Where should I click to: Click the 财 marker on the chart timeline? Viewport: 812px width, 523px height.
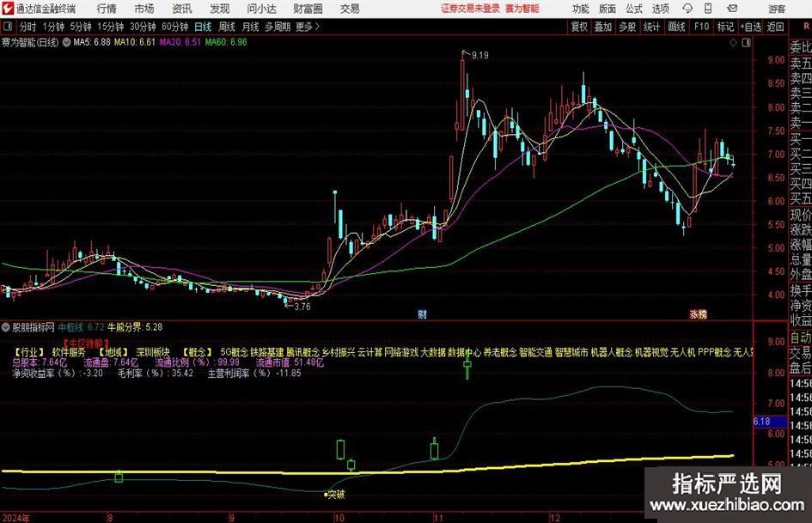422,313
